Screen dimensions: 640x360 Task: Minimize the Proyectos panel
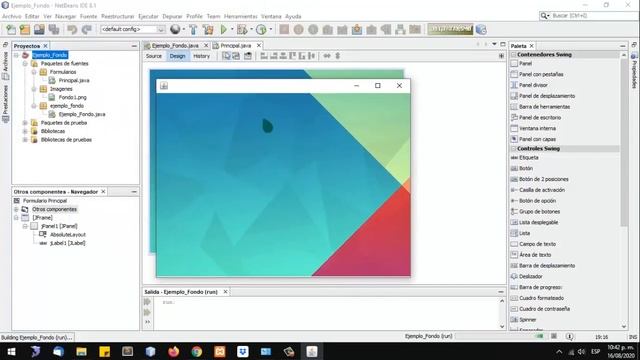click(134, 46)
